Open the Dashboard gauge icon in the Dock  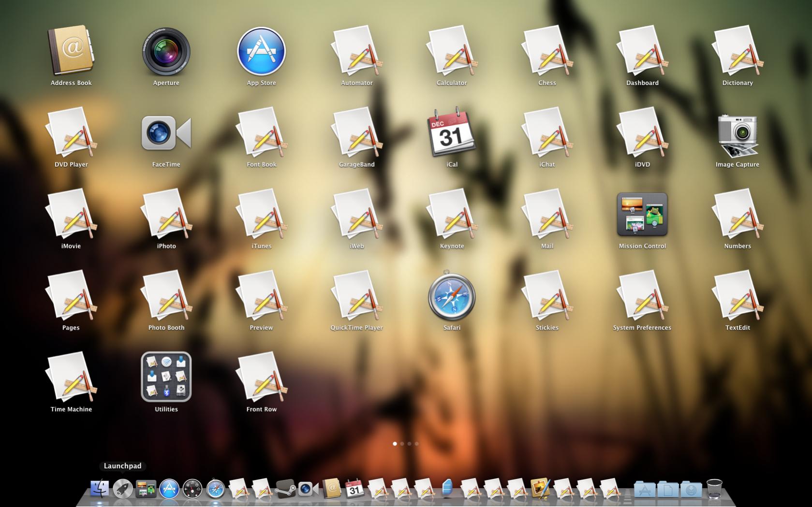(192, 489)
